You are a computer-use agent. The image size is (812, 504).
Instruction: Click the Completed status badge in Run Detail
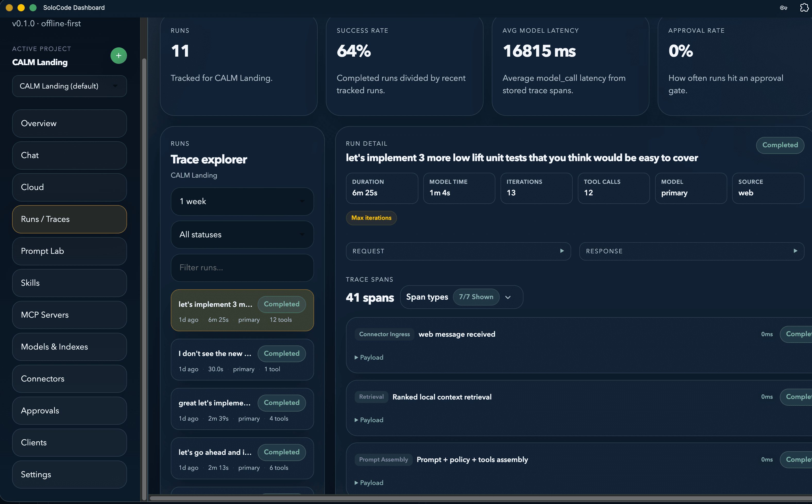point(780,145)
